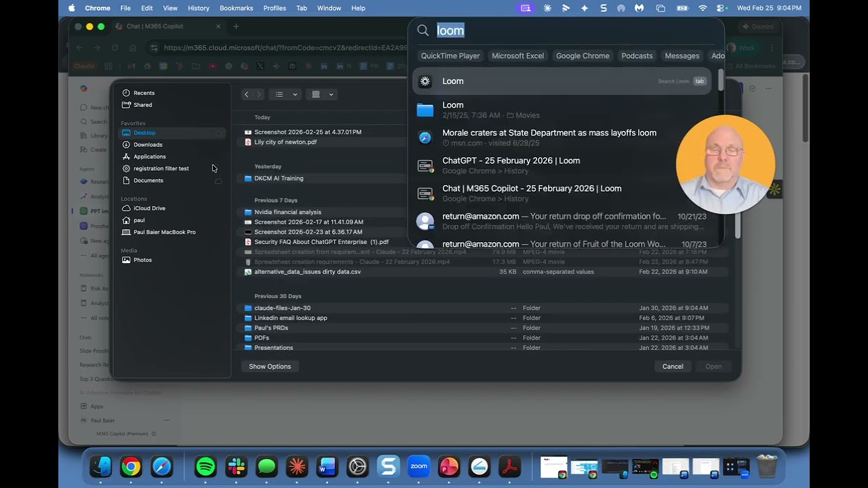Switch to Chat | M365 Copilot Chrome tab

click(167, 26)
